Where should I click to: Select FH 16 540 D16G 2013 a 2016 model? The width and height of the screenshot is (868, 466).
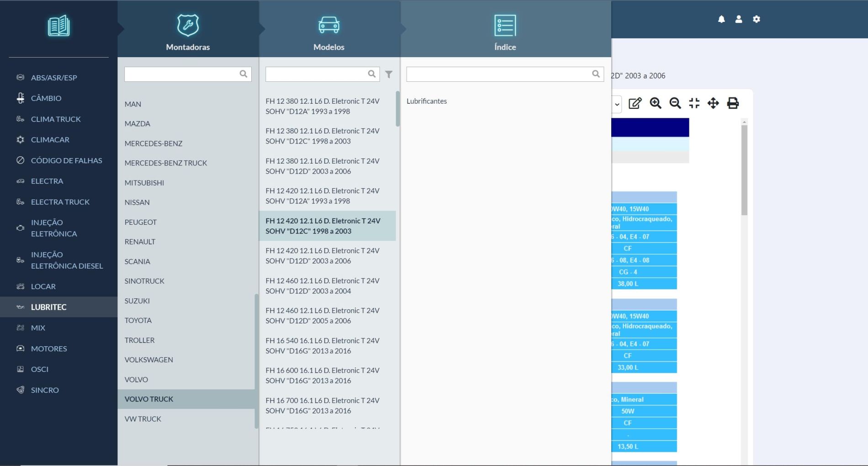pos(322,345)
